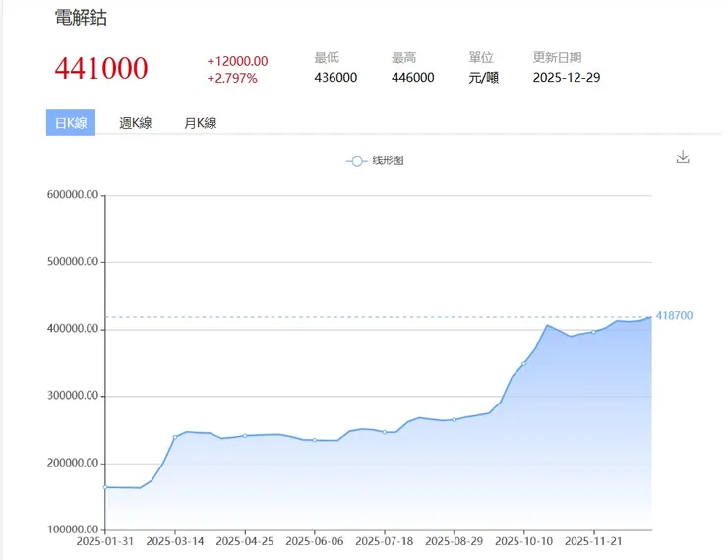
Task: Select the 月K線 tab
Action: [x=201, y=123]
